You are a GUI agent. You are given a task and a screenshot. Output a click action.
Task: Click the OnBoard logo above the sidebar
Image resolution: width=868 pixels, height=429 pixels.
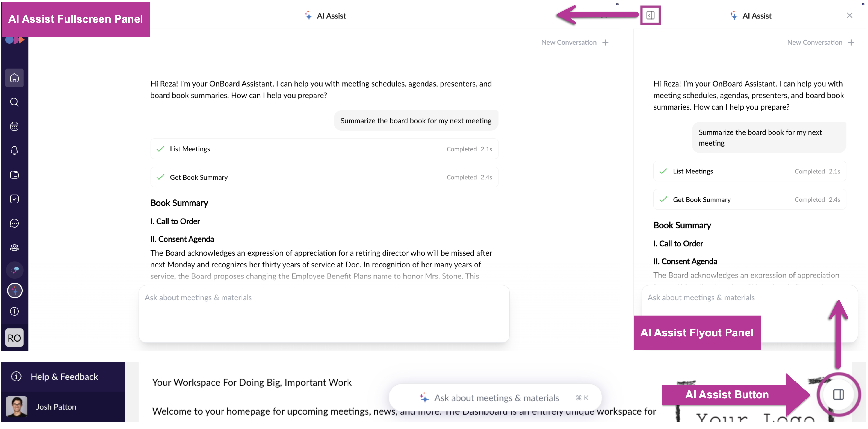point(15,40)
